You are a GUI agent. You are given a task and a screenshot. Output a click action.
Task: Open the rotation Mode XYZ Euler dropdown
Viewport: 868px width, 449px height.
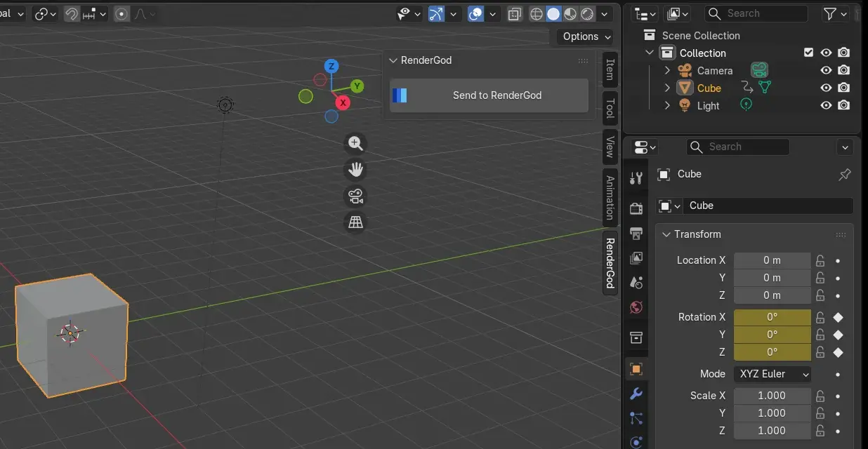[772, 374]
